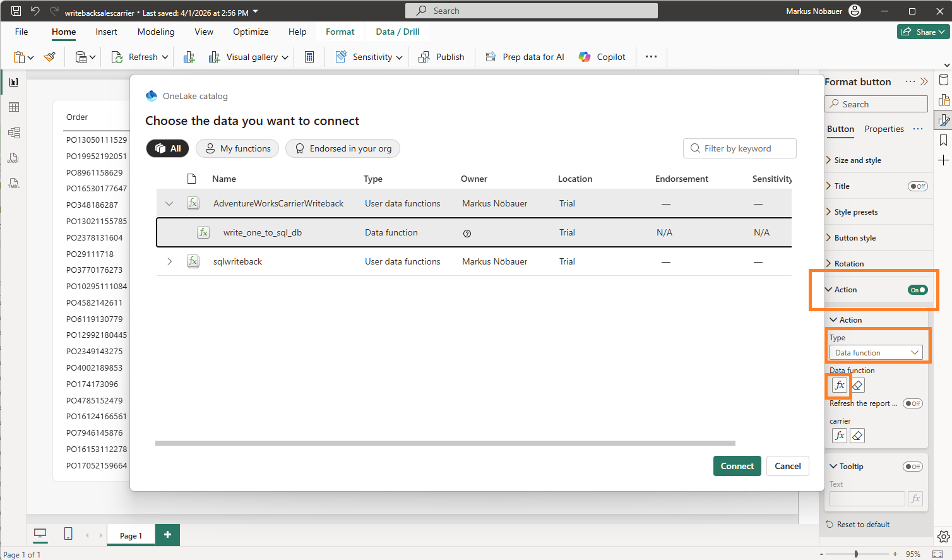Expand the sqlwriteback row
This screenshot has height=560, width=952.
[169, 261]
